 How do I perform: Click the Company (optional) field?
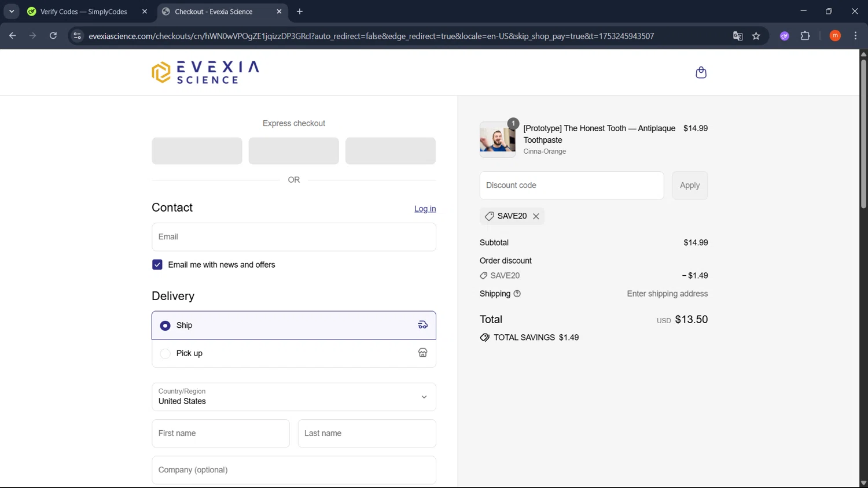294,470
